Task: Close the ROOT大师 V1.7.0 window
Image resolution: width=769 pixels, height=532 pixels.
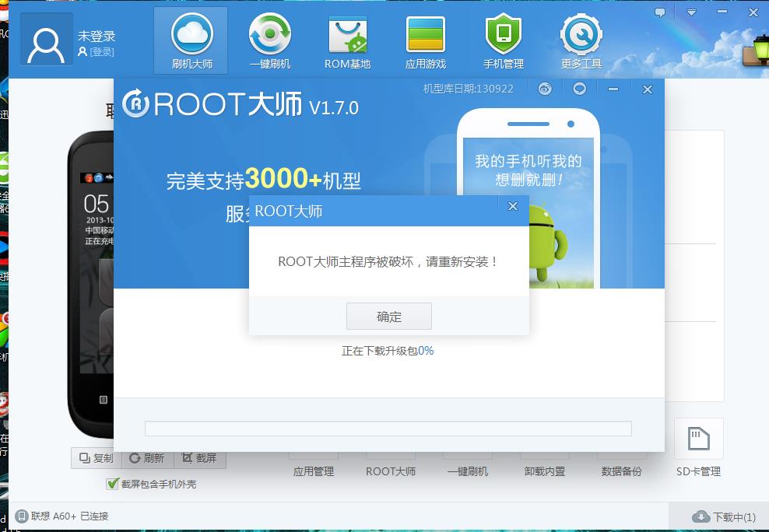Action: tap(648, 89)
